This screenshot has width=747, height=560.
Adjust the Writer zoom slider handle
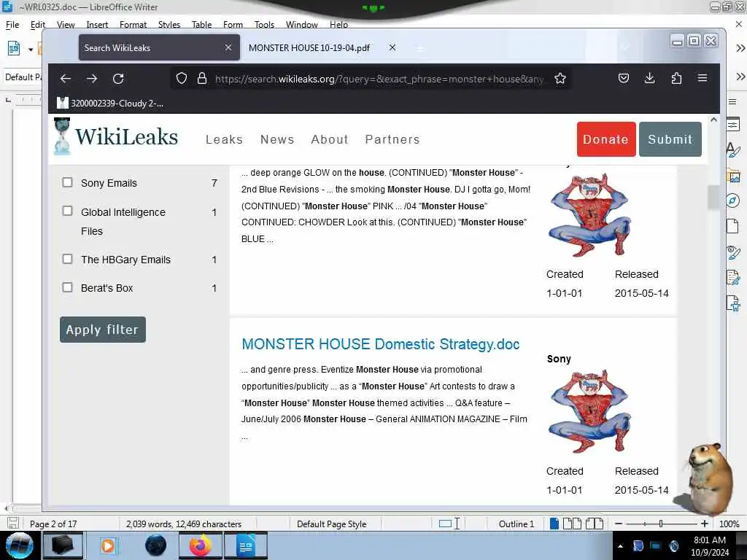point(661,524)
